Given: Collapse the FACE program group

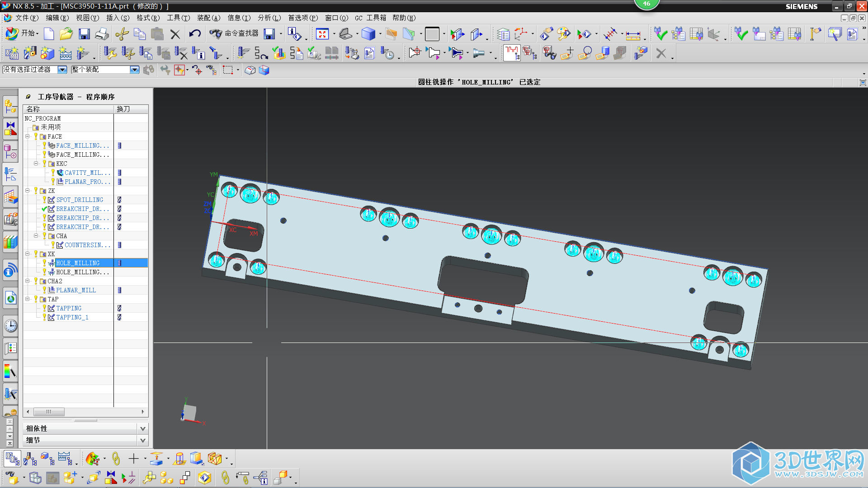Looking at the screenshot, I should tap(28, 136).
